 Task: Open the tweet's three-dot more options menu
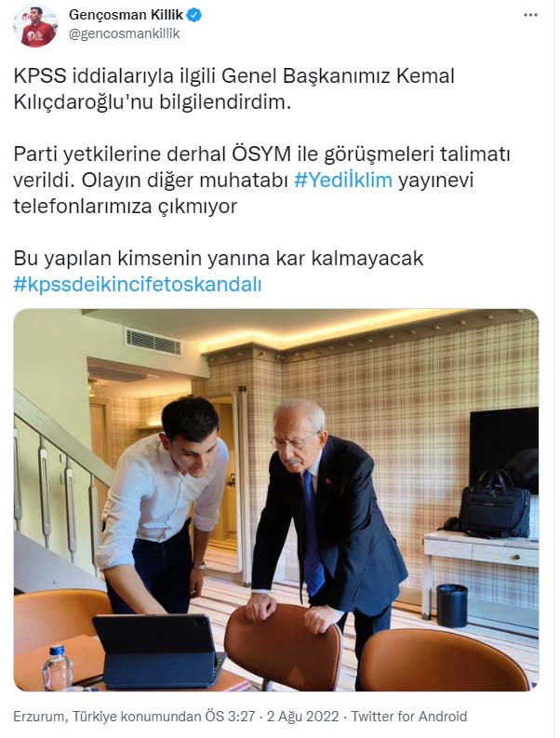530,16
